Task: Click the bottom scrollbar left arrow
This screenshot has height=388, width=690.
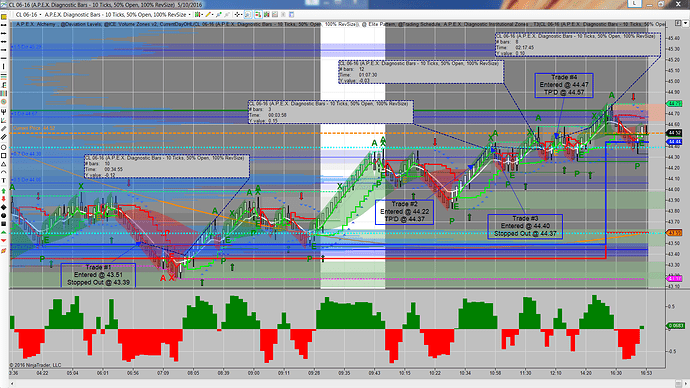Action: 12,384
